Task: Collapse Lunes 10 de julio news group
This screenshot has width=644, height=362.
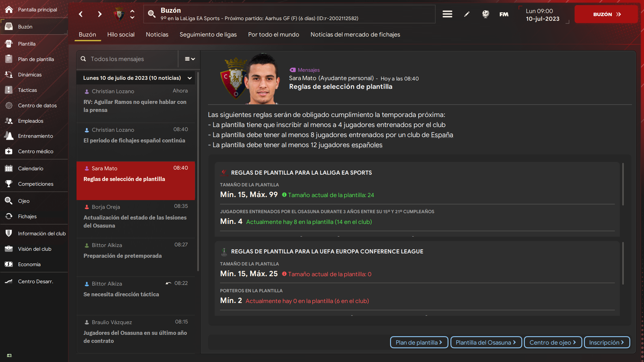Action: tap(190, 78)
